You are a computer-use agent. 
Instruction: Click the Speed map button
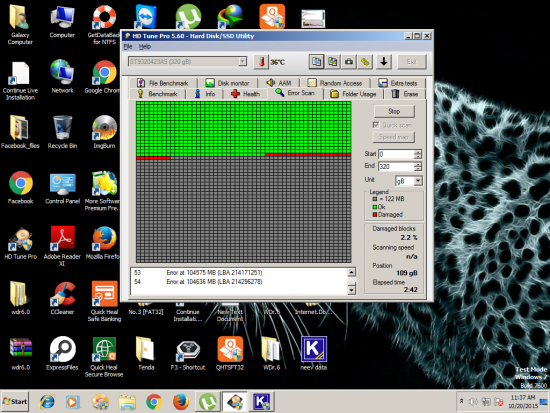[x=393, y=137]
